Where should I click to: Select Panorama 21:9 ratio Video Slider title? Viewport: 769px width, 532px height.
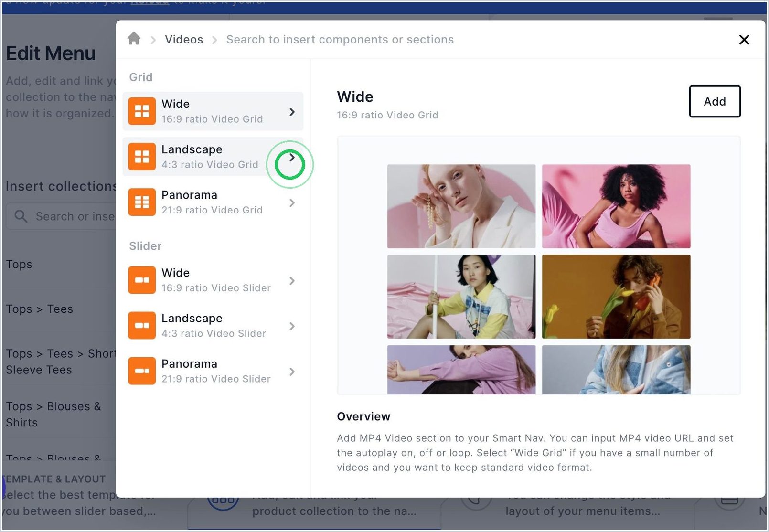tap(189, 364)
